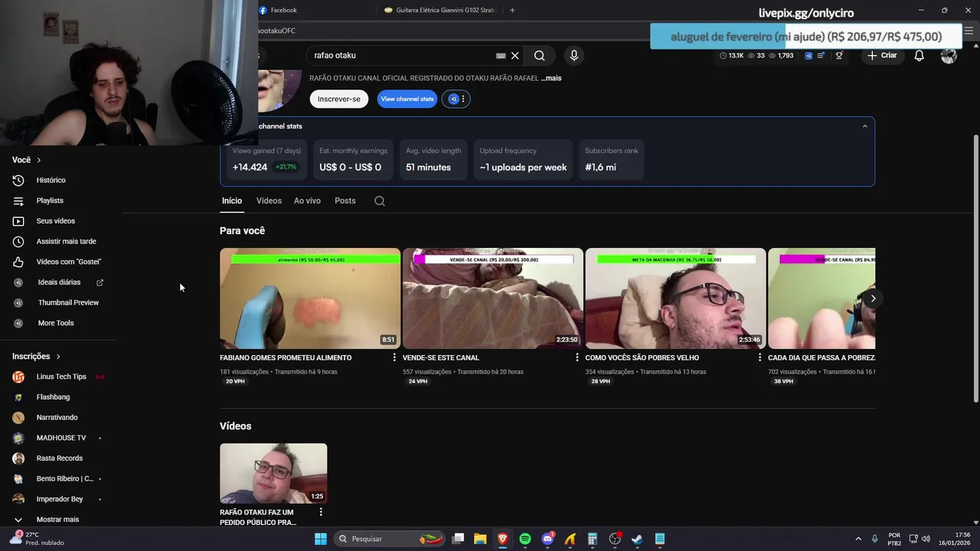Switch to the Posts tab
Screen dimensions: 980x551
345,201
